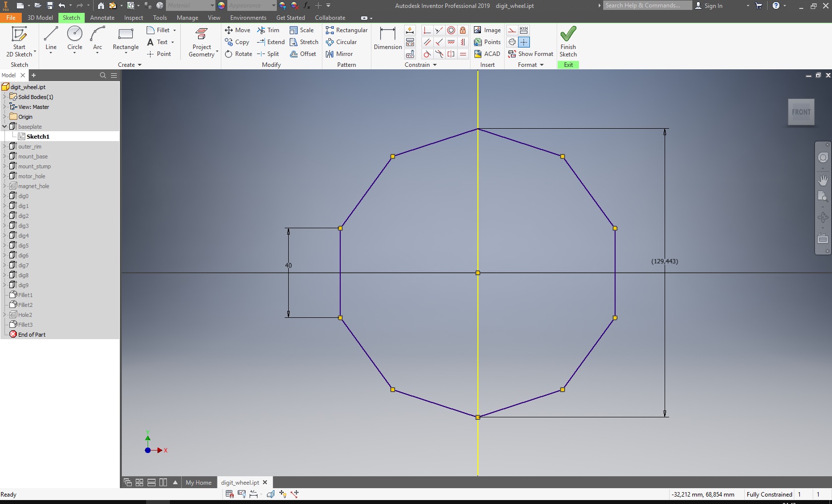Toggle Driven Dimension format

click(523, 30)
